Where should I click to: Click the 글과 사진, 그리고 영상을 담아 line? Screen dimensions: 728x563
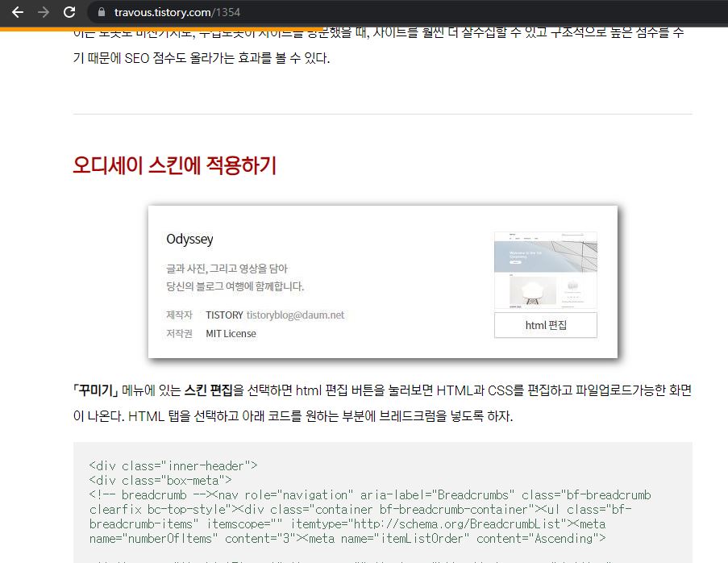[x=227, y=269]
